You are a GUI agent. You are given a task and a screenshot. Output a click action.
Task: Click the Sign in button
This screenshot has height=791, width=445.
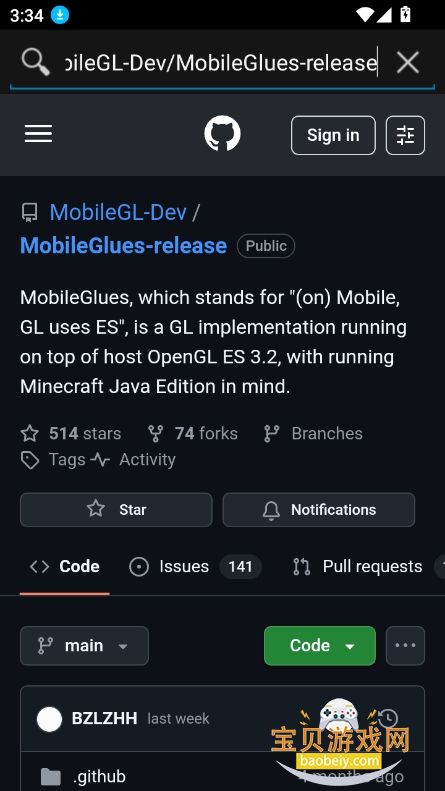[333, 135]
